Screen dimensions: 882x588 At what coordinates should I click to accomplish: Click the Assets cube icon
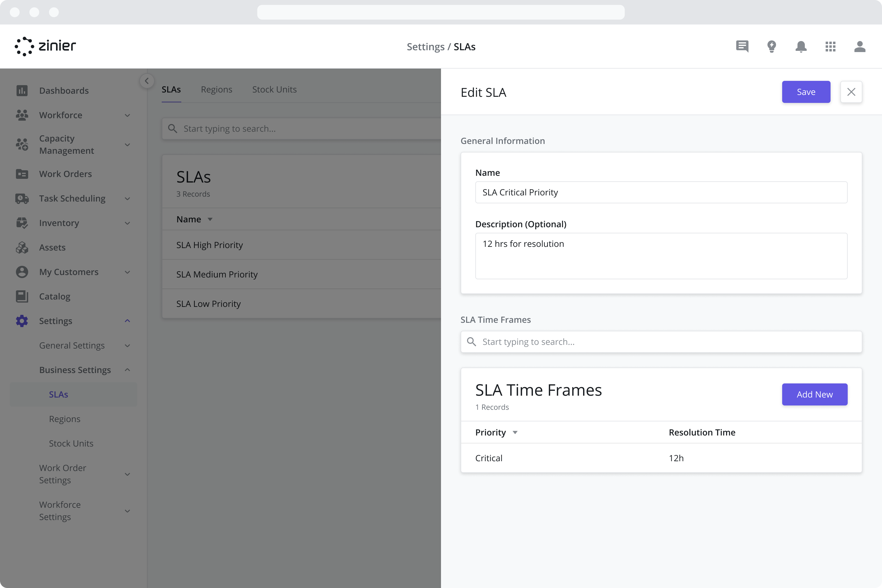[x=22, y=247]
